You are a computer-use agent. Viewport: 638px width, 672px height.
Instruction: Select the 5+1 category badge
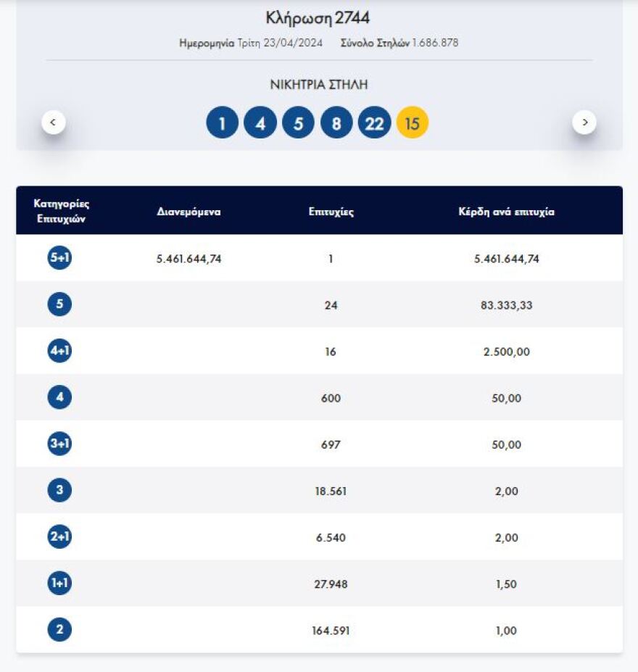(59, 259)
